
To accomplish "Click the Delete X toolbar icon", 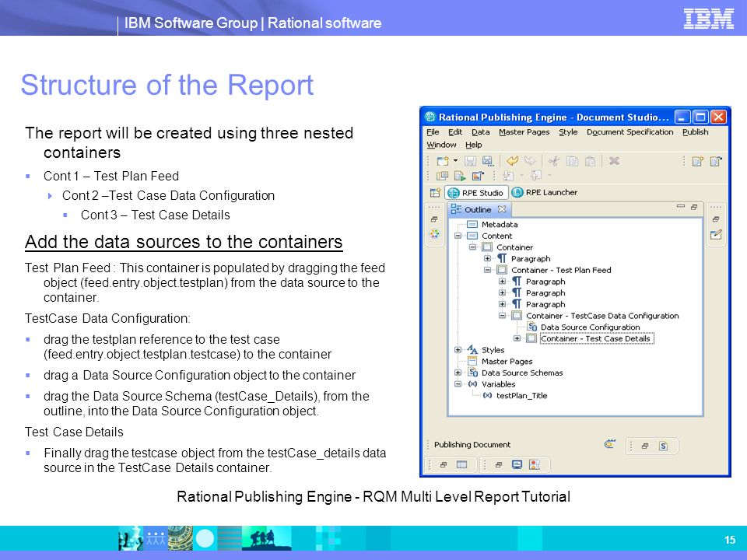I will coord(614,161).
